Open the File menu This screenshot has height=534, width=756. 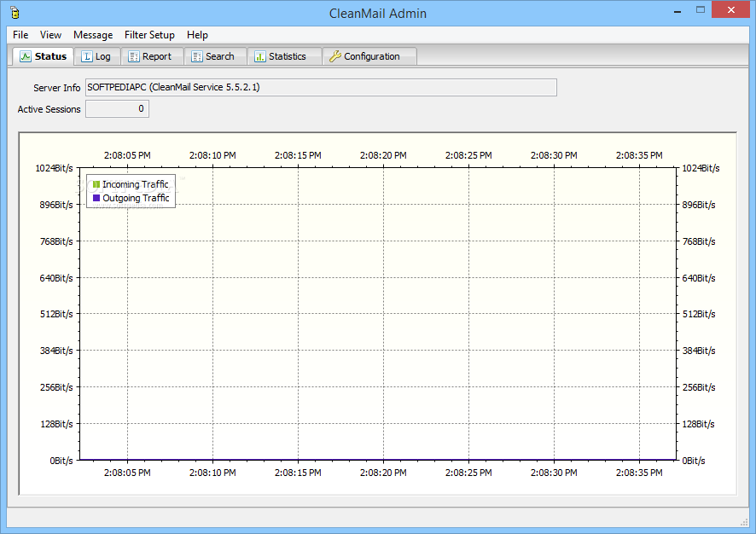coord(20,35)
